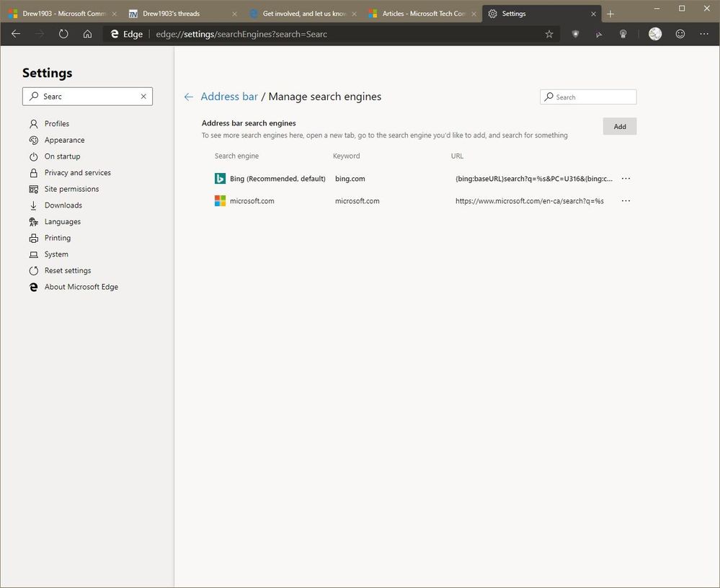This screenshot has height=588, width=720.
Task: Open Site permissions settings
Action: point(71,189)
